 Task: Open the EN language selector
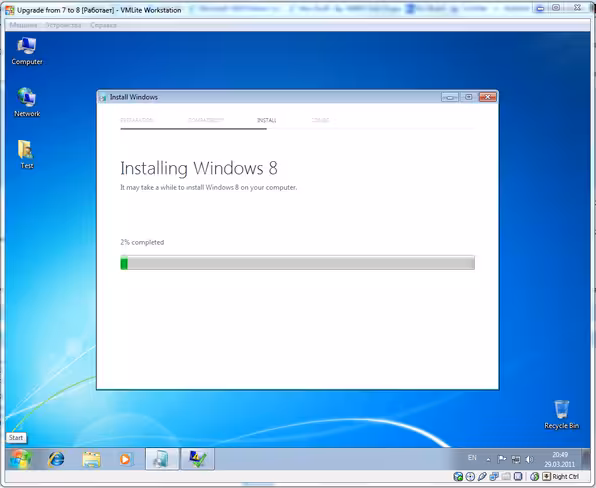tap(472, 458)
